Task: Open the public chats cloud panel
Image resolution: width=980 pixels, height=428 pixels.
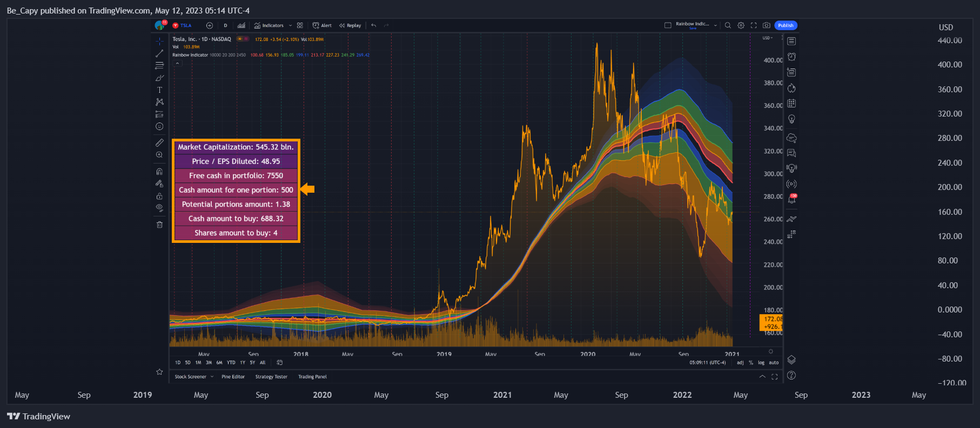Action: (x=791, y=138)
